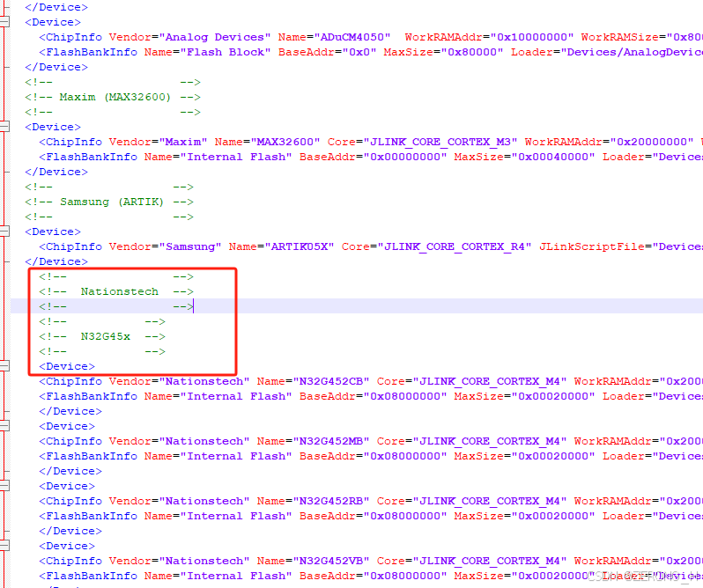Click Vendor "Nationstech" on the N32G452VB line

(204, 561)
